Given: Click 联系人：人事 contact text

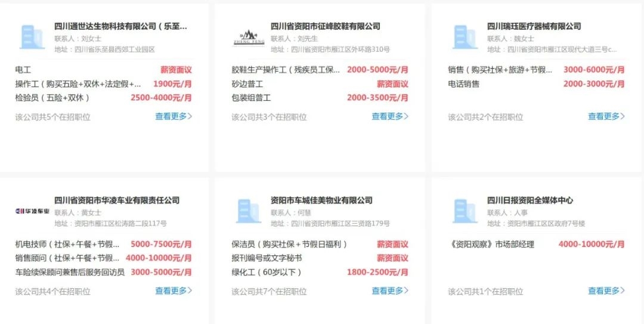Looking at the screenshot, I should (507, 213).
